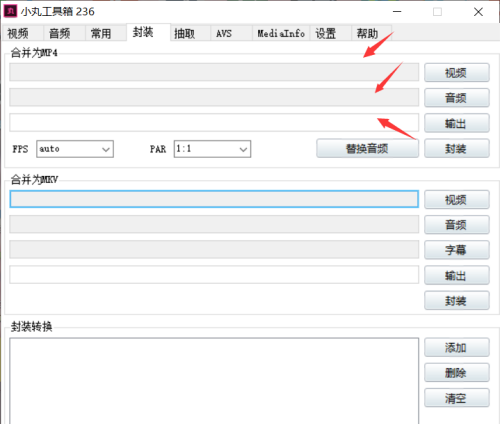Click the 删除 button
Image resolution: width=500 pixels, height=424 pixels.
coord(457,372)
